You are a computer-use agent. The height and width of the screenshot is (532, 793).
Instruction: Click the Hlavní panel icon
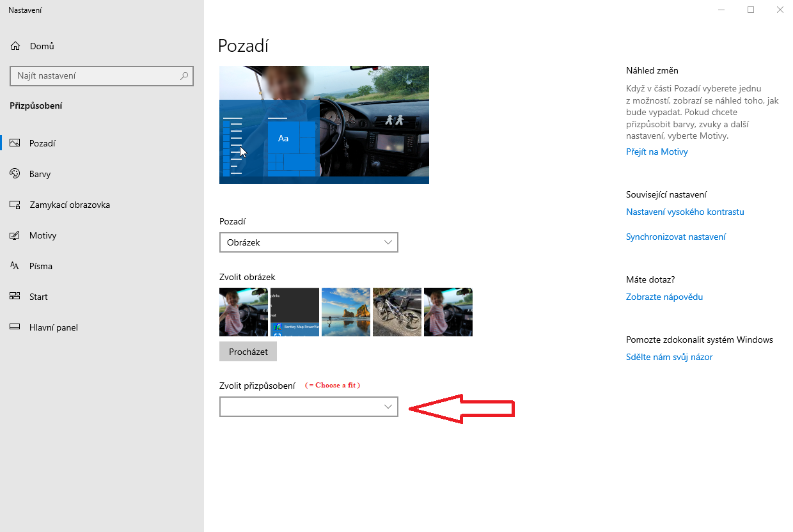click(x=15, y=327)
